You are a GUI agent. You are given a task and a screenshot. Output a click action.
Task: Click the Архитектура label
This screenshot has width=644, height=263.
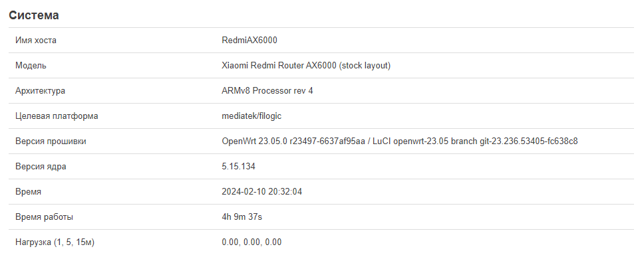pyautogui.click(x=40, y=91)
